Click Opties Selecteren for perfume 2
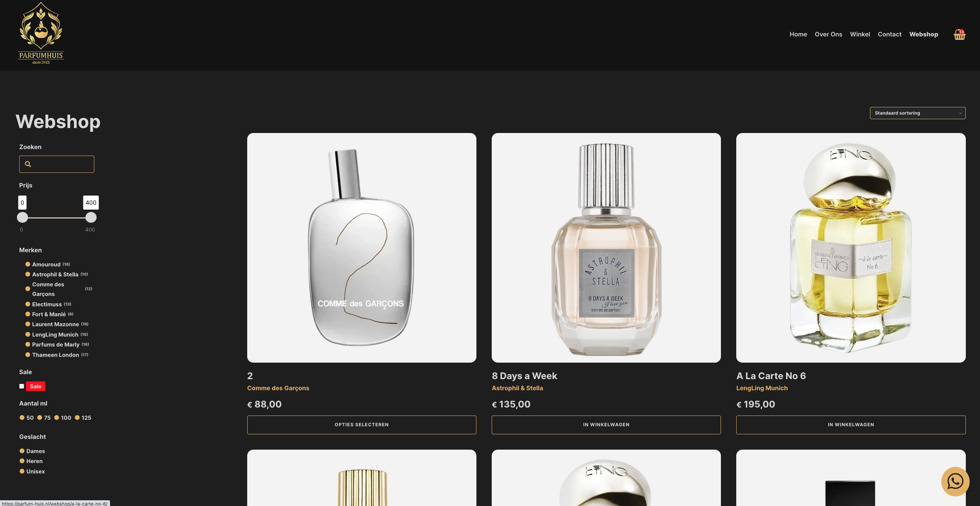This screenshot has width=980, height=506. click(x=361, y=425)
